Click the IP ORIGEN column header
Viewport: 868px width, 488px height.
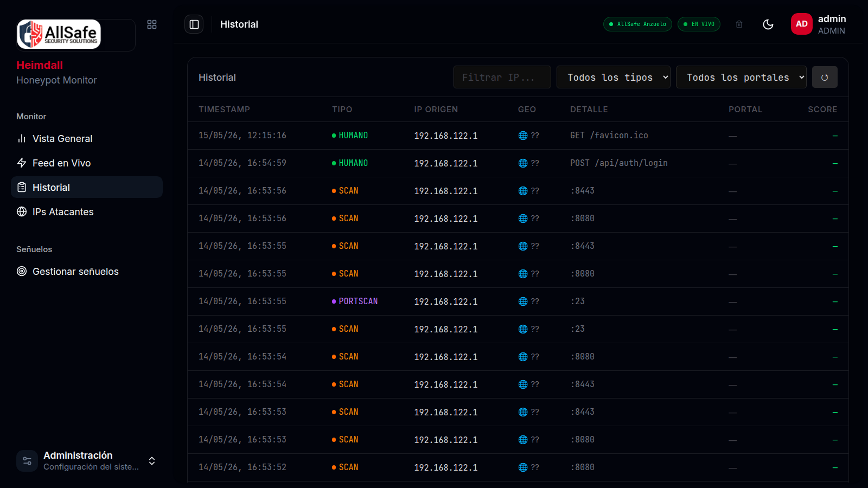click(x=436, y=110)
